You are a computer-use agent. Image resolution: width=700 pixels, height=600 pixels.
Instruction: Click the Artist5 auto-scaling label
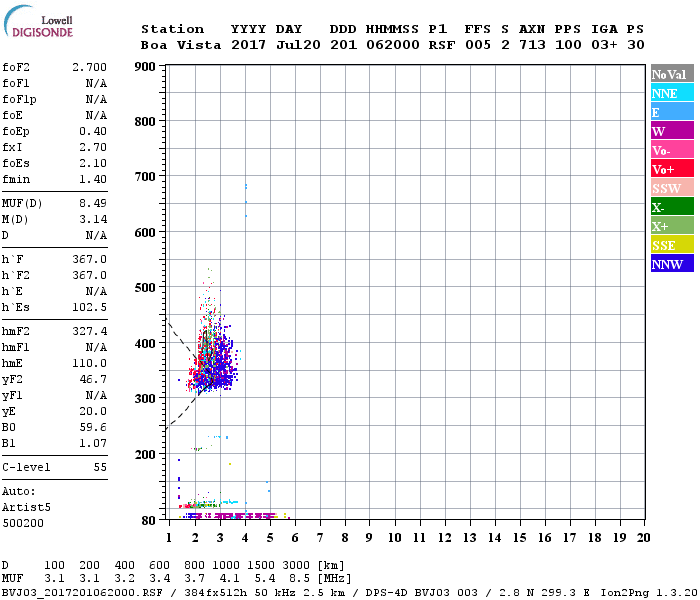[26, 508]
